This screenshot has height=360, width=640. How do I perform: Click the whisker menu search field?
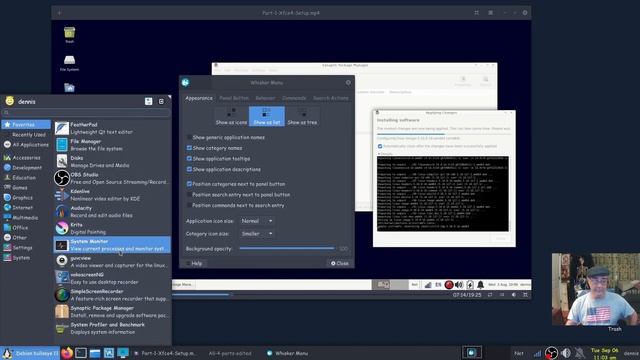[x=86, y=112]
